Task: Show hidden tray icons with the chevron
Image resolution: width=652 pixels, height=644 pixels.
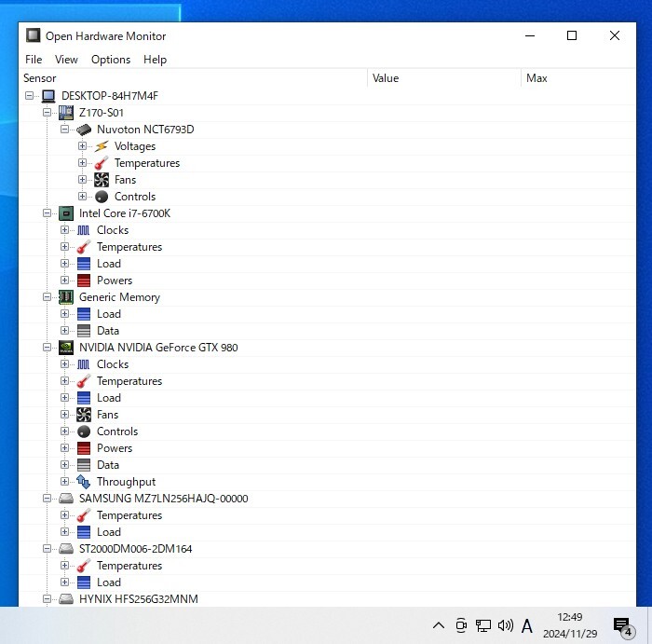Action: pos(439,625)
